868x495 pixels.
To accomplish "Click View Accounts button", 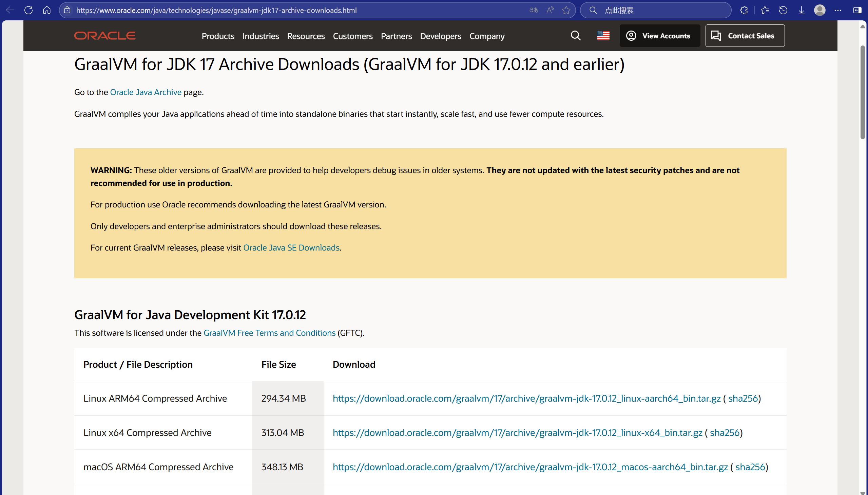I will tap(659, 36).
